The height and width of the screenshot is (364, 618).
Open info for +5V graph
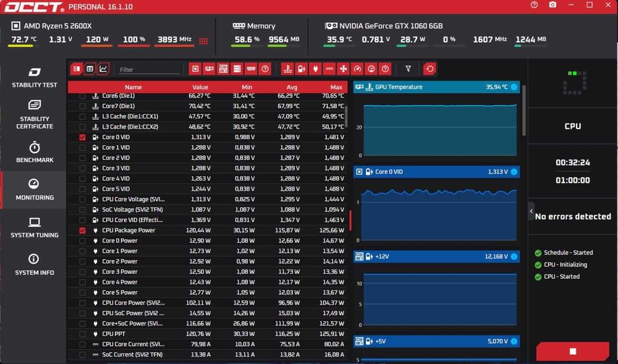pos(514,341)
